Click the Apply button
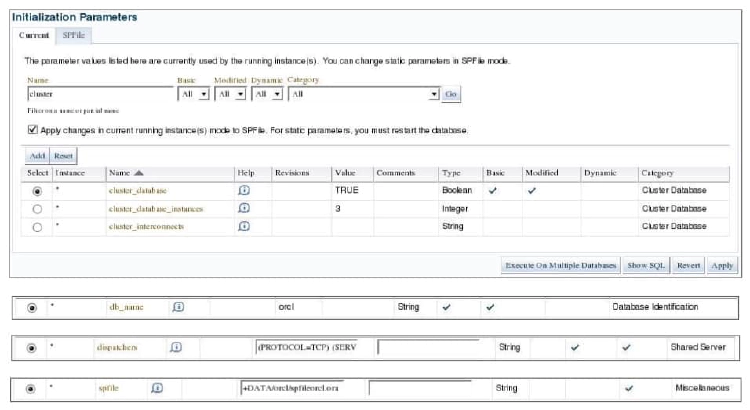Screen dimensions: 750x410 [x=722, y=265]
